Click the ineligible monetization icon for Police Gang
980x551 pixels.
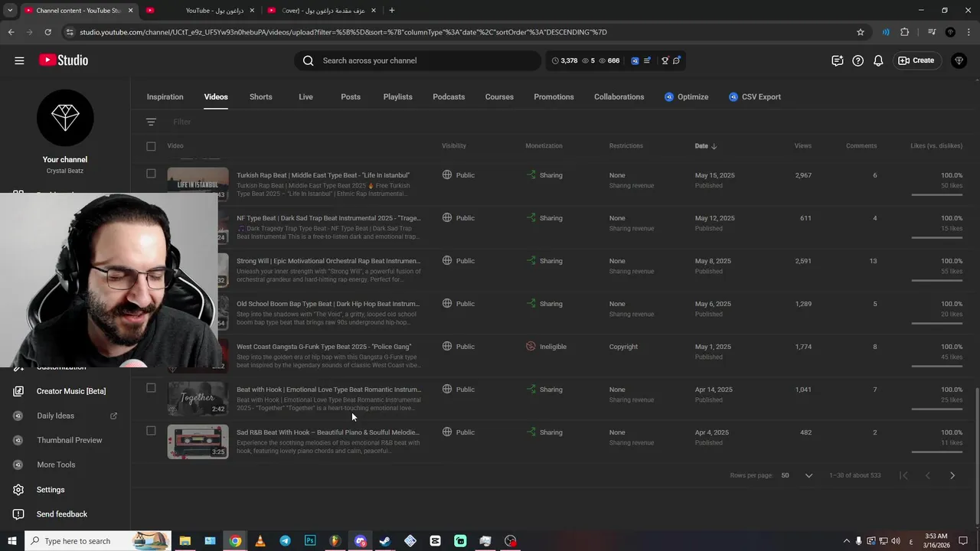coord(531,347)
